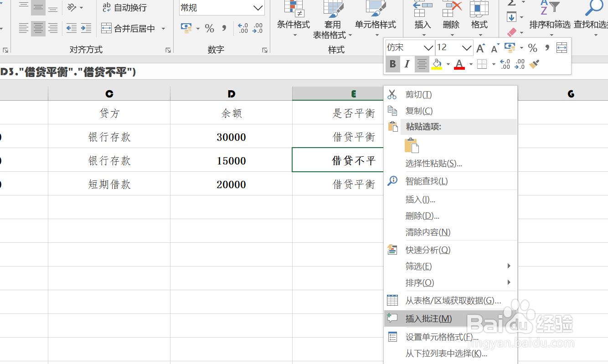Open Find and Select magnifier

[x=594, y=8]
